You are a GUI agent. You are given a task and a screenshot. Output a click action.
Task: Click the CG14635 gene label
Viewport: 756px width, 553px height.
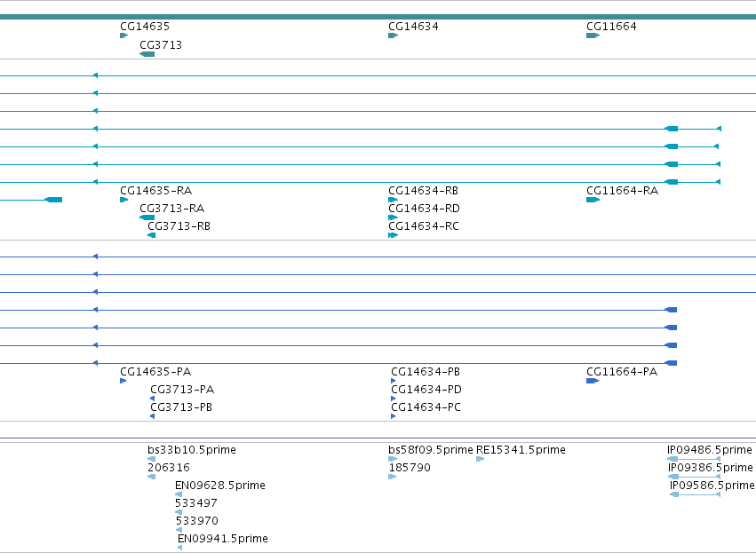(x=145, y=26)
